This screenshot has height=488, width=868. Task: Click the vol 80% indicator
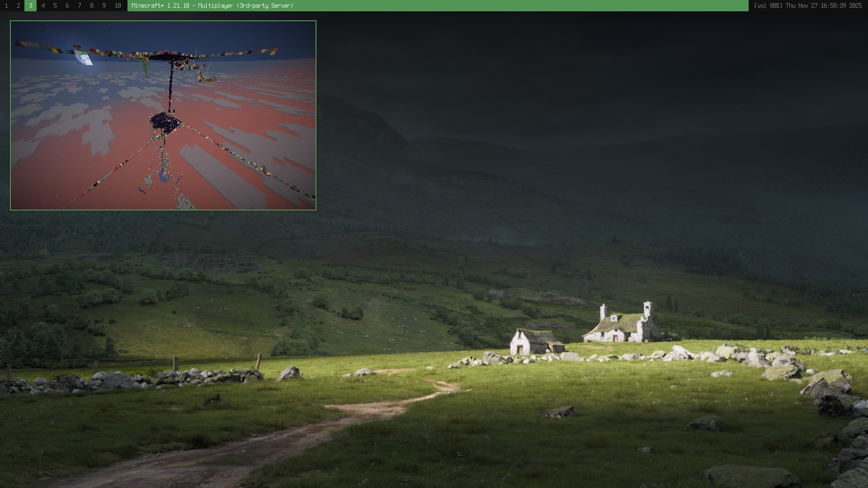768,5
